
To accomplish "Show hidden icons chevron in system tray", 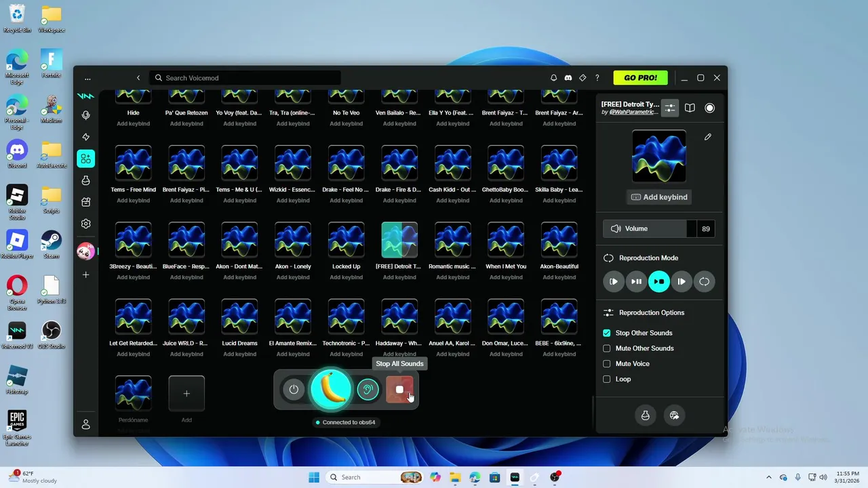I will 768,477.
